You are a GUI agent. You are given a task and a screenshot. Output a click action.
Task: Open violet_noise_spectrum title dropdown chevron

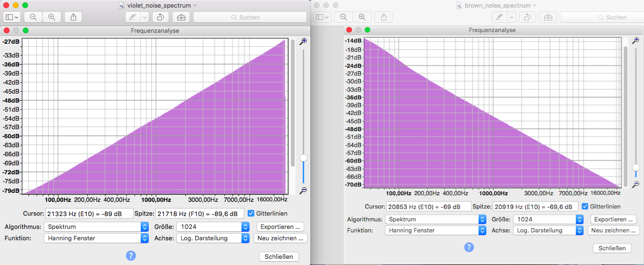pos(195,5)
